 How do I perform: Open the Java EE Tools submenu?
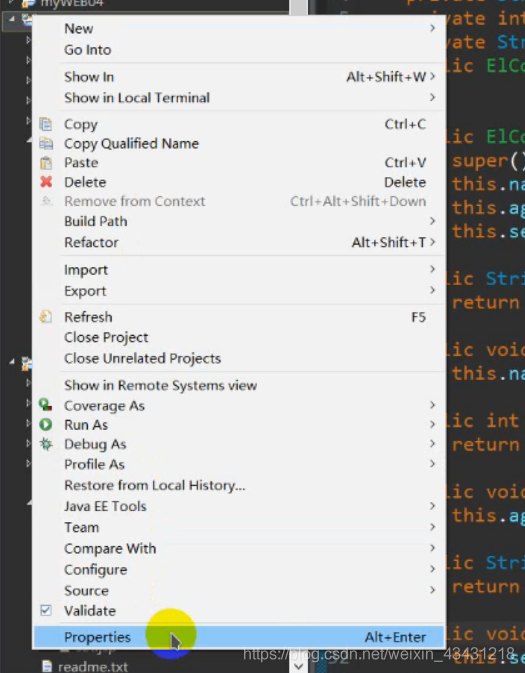[x=239, y=506]
